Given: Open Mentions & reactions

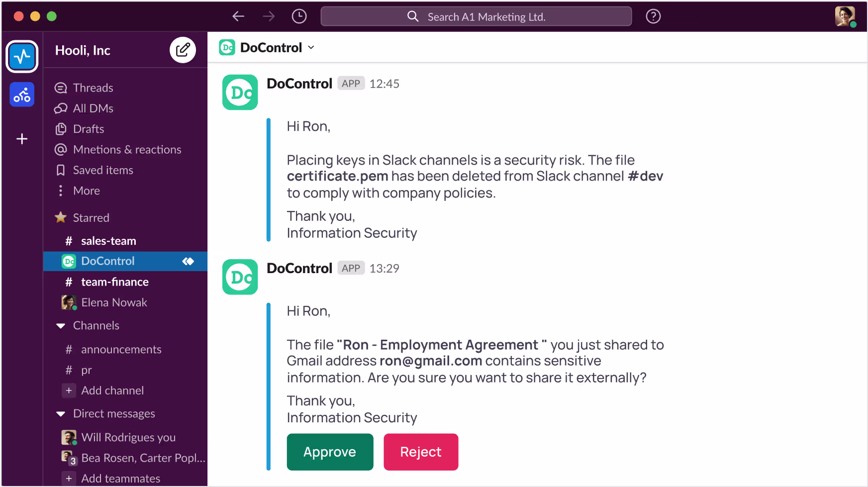Looking at the screenshot, I should [127, 150].
